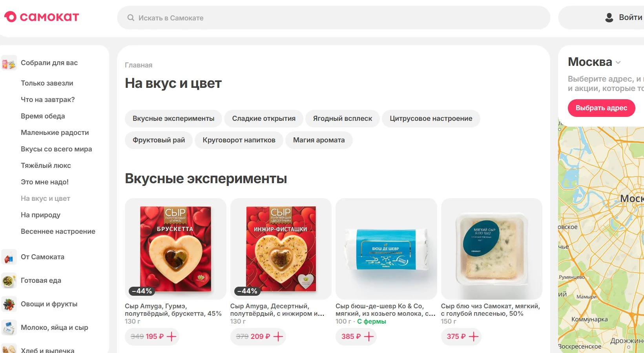Click the Самокат logo icon
This screenshot has width=644, height=353.
pos(10,17)
